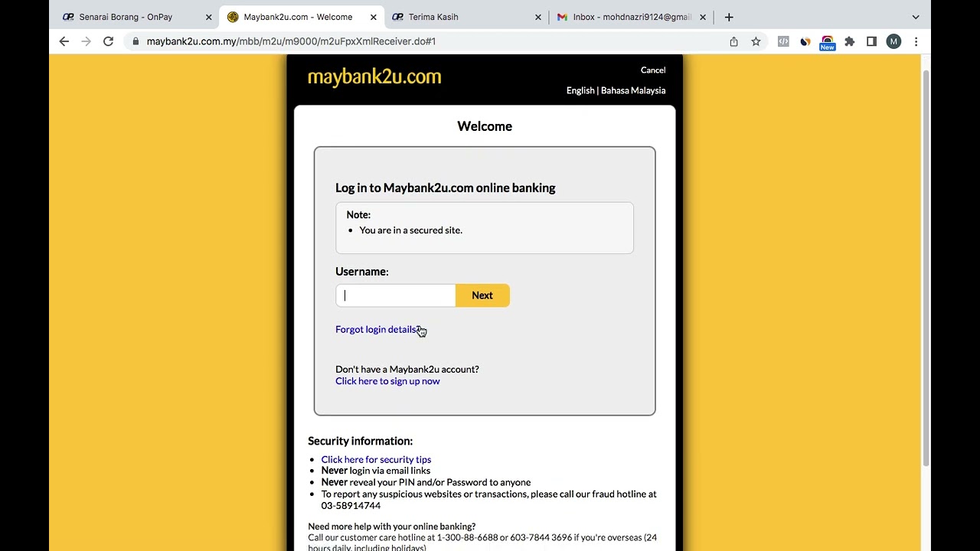Click the Security information heading
The image size is (980, 551).
coord(360,441)
